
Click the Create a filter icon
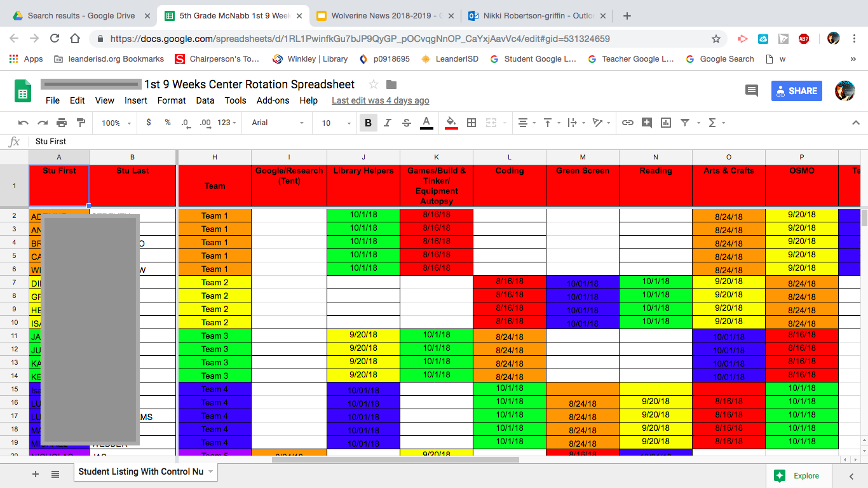[x=685, y=123]
